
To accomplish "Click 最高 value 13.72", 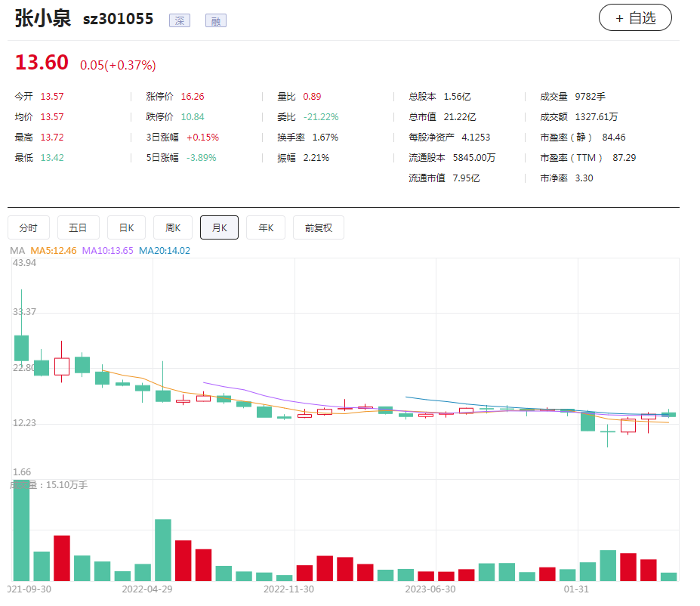I will pyautogui.click(x=52, y=138).
